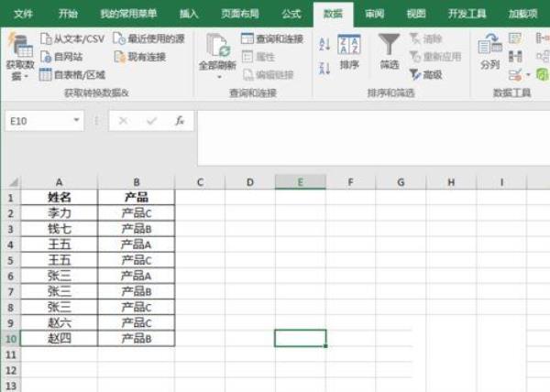The height and width of the screenshot is (392, 550).
Task: Click the formula bar input area
Action: (374, 138)
